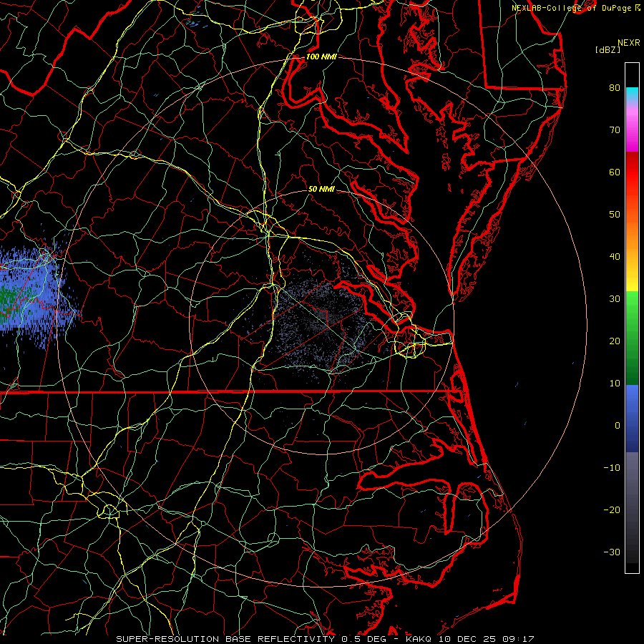Click the 100 NMI range ring label
The image size is (644, 644).
pyautogui.click(x=321, y=57)
